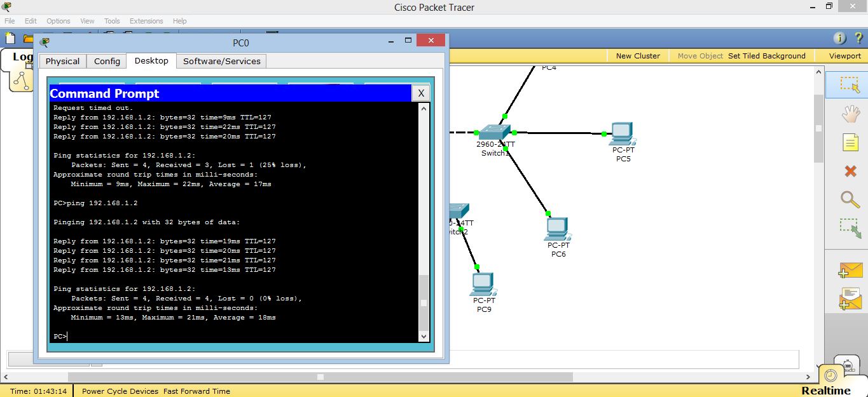This screenshot has height=397, width=868.
Task: Click the Move Object button
Action: pos(700,56)
